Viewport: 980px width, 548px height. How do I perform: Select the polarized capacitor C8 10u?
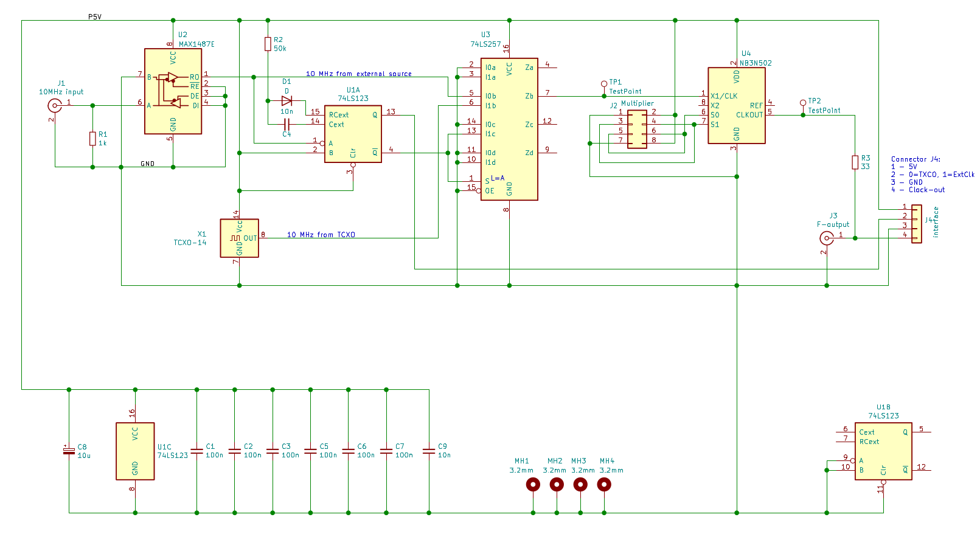[x=69, y=450]
